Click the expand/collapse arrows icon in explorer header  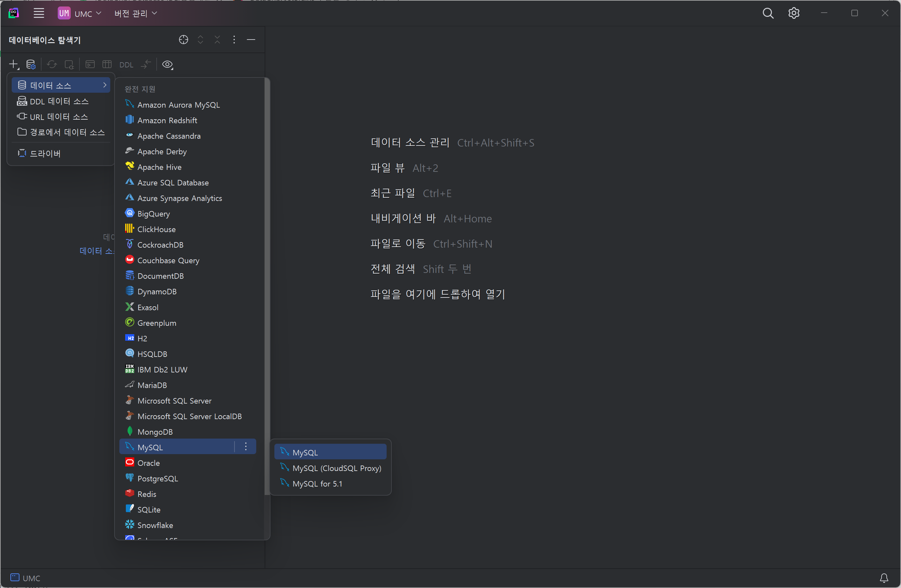coord(200,40)
